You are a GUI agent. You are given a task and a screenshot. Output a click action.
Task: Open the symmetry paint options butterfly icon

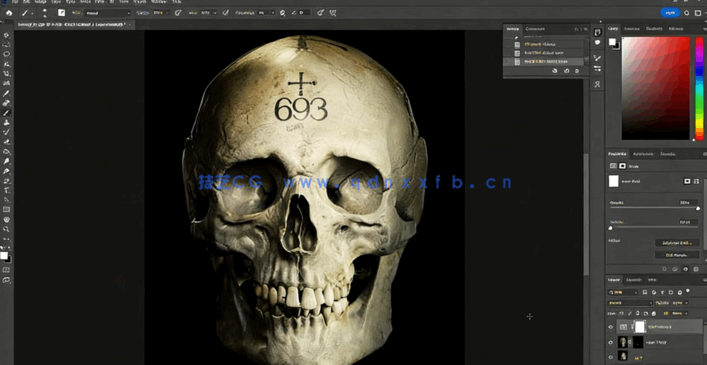[333, 13]
